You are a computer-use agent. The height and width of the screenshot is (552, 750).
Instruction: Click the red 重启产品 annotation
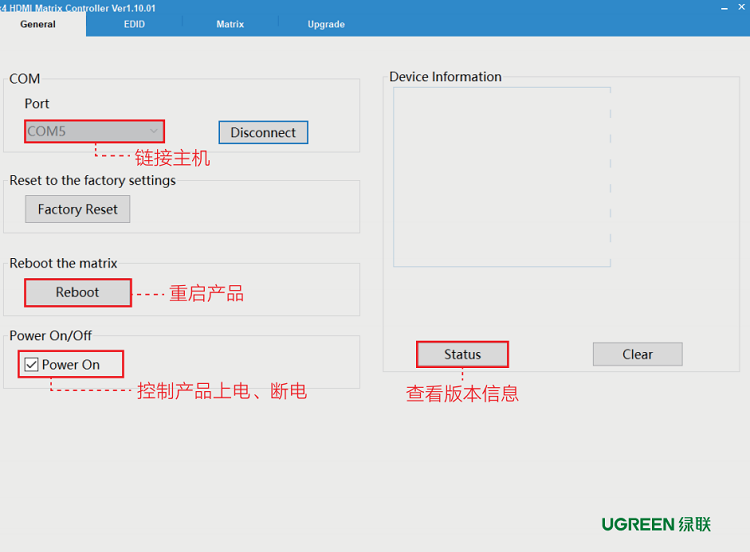206,293
